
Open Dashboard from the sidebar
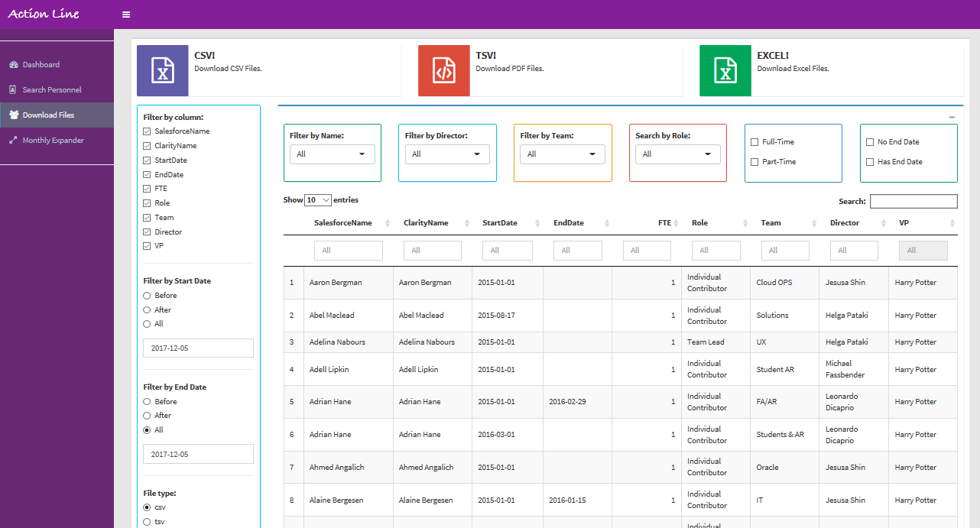(57, 65)
